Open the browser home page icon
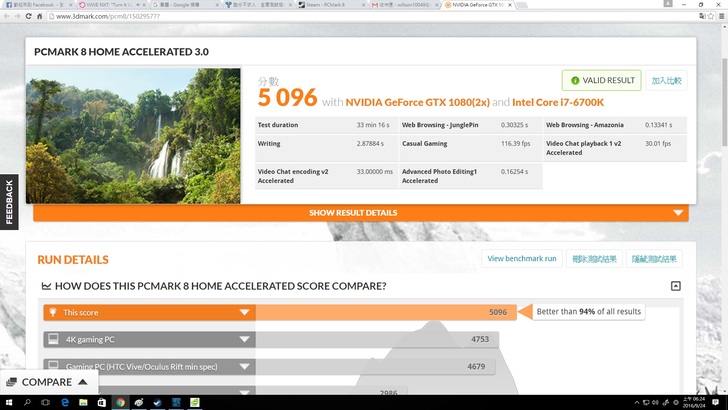Image resolution: width=728 pixels, height=410 pixels. (x=39, y=16)
